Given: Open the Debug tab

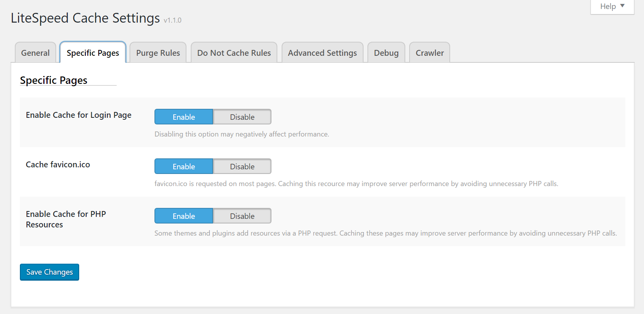Looking at the screenshot, I should (x=386, y=53).
